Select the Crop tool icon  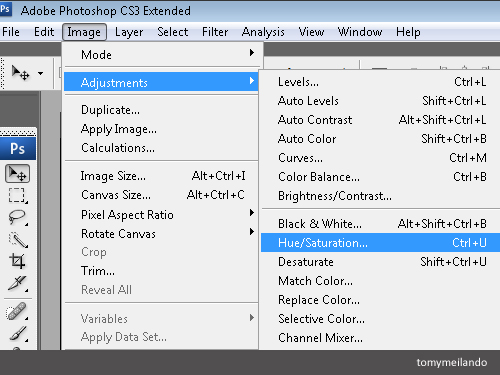pyautogui.click(x=17, y=261)
